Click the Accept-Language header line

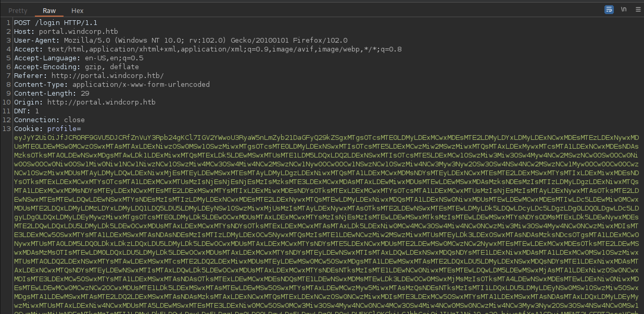(x=79, y=58)
